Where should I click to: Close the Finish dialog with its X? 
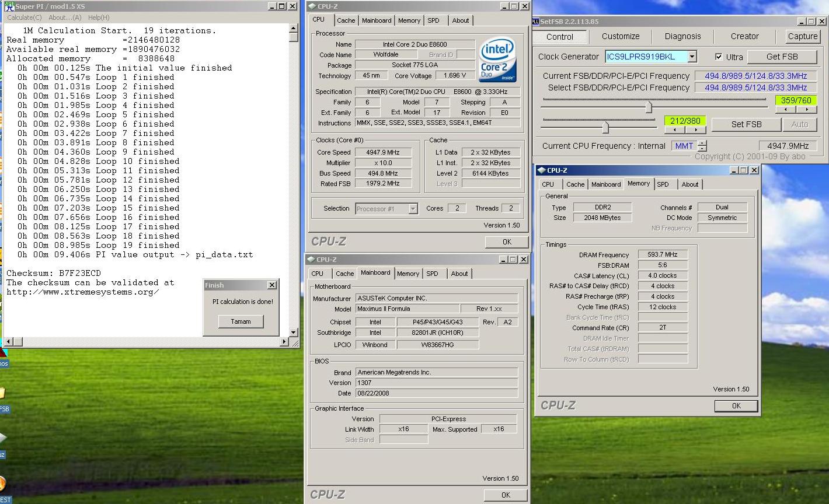[x=271, y=285]
